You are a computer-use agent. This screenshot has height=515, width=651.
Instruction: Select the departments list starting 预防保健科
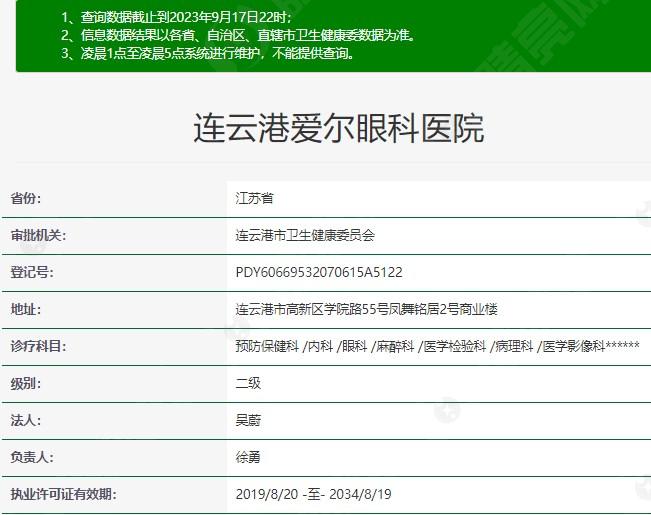coord(438,346)
